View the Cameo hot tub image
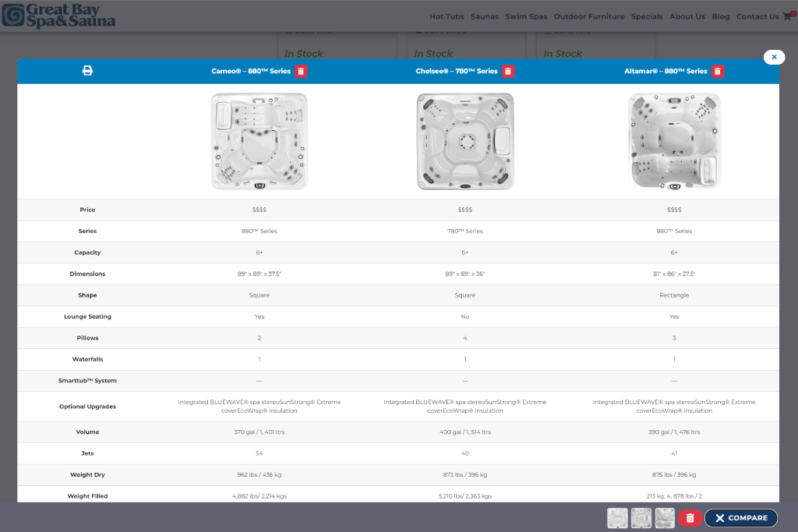 (260, 141)
